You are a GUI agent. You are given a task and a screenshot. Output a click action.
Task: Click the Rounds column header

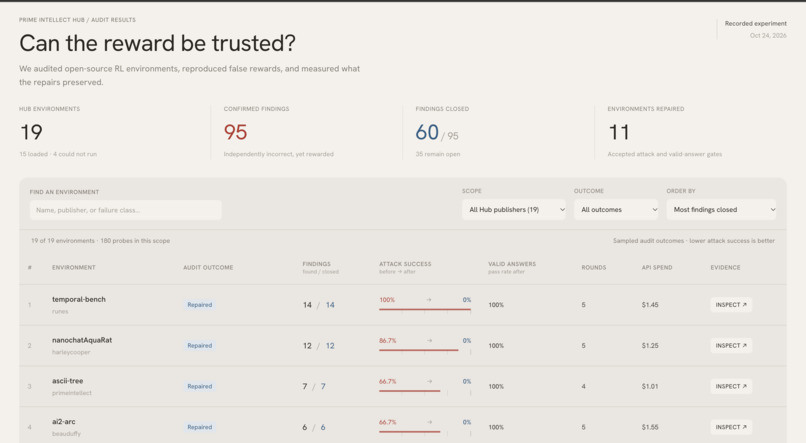click(594, 267)
